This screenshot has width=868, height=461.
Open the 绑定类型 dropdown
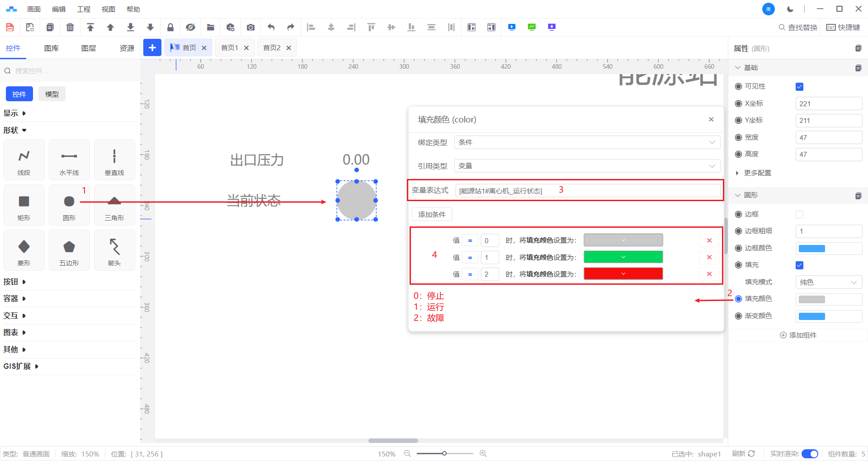(587, 142)
